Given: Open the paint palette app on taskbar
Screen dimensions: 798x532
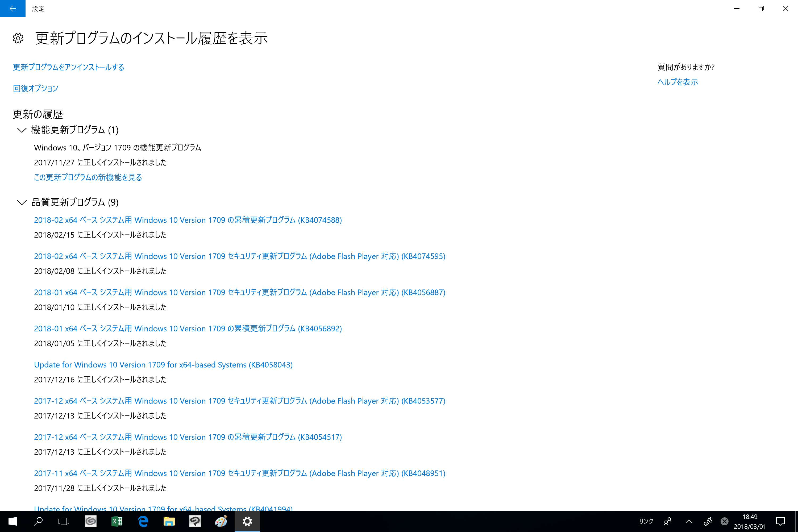Looking at the screenshot, I should click(221, 521).
